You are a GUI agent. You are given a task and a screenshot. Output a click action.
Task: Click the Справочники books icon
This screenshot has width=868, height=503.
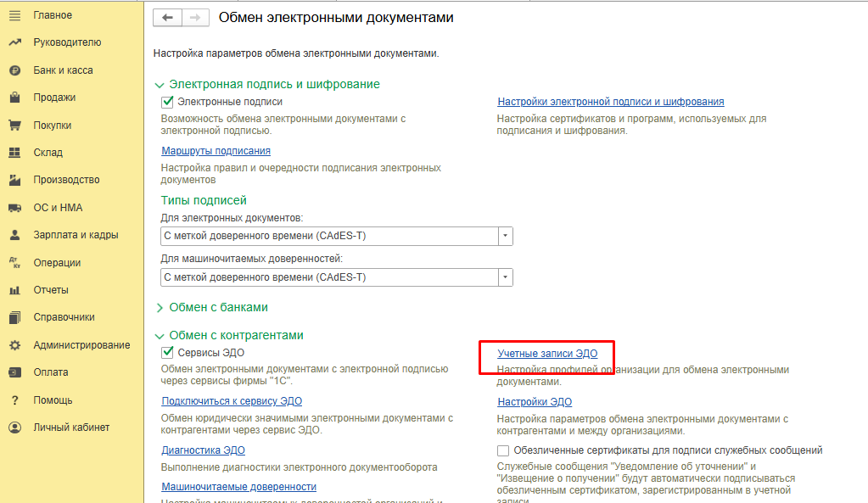pyautogui.click(x=15, y=317)
